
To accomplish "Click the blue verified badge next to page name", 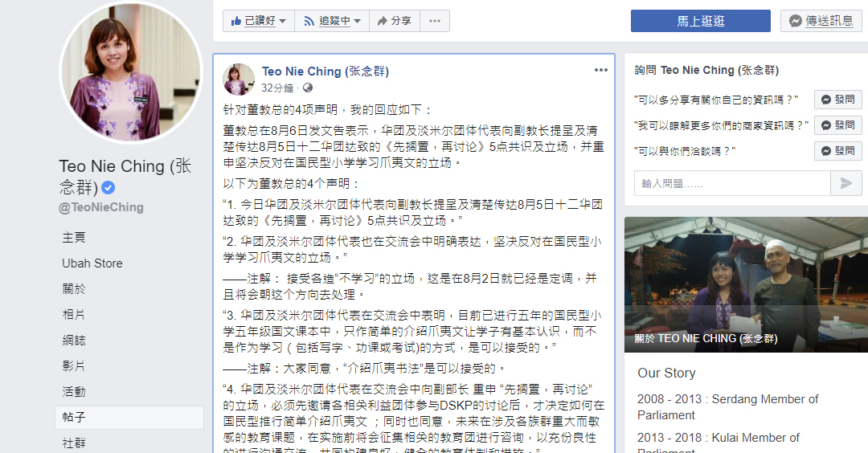I will click(x=108, y=188).
